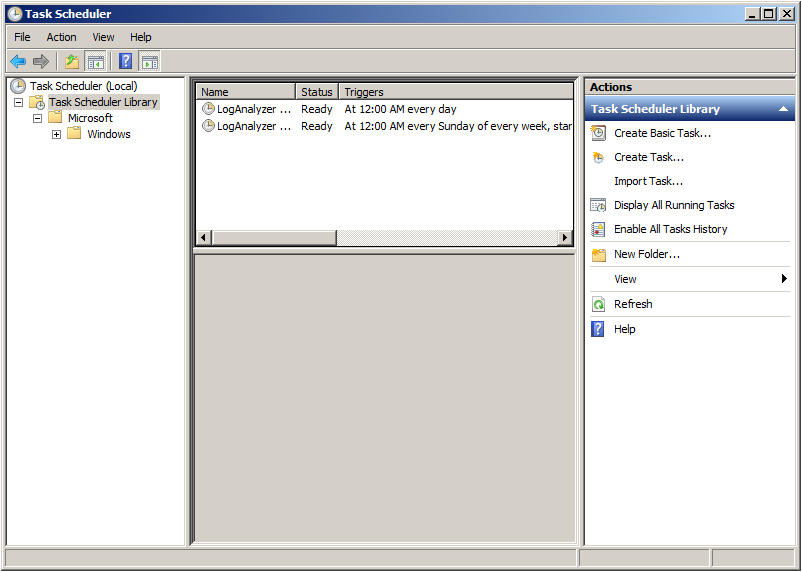The height and width of the screenshot is (572, 802).
Task: Click the Back arrow toolbar icon
Action: point(18,62)
